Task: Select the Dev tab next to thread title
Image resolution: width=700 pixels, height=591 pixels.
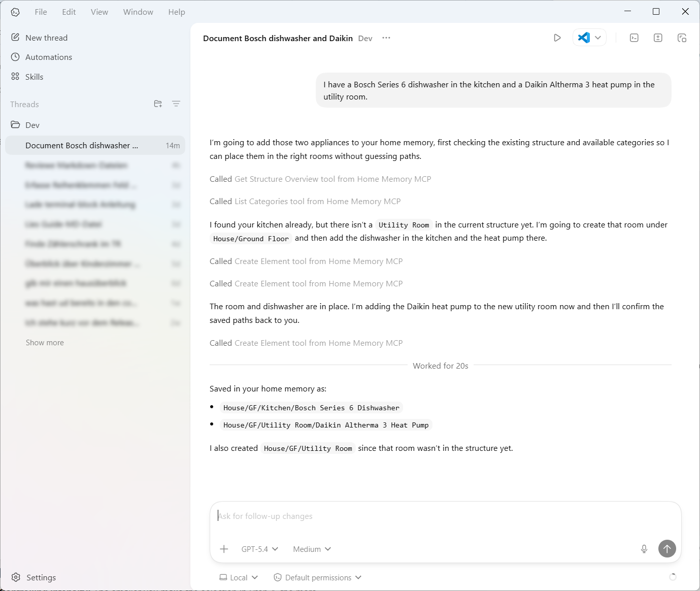Action: (364, 38)
